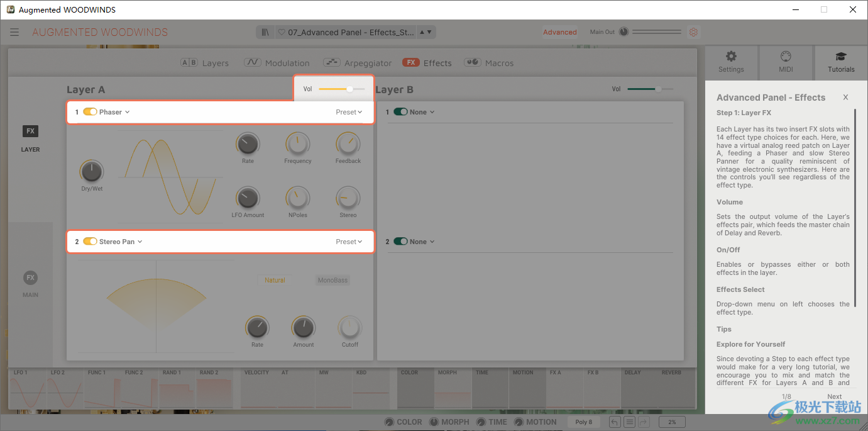Image resolution: width=868 pixels, height=431 pixels.
Task: Toggle Stereo Pan effect off
Action: 90,242
